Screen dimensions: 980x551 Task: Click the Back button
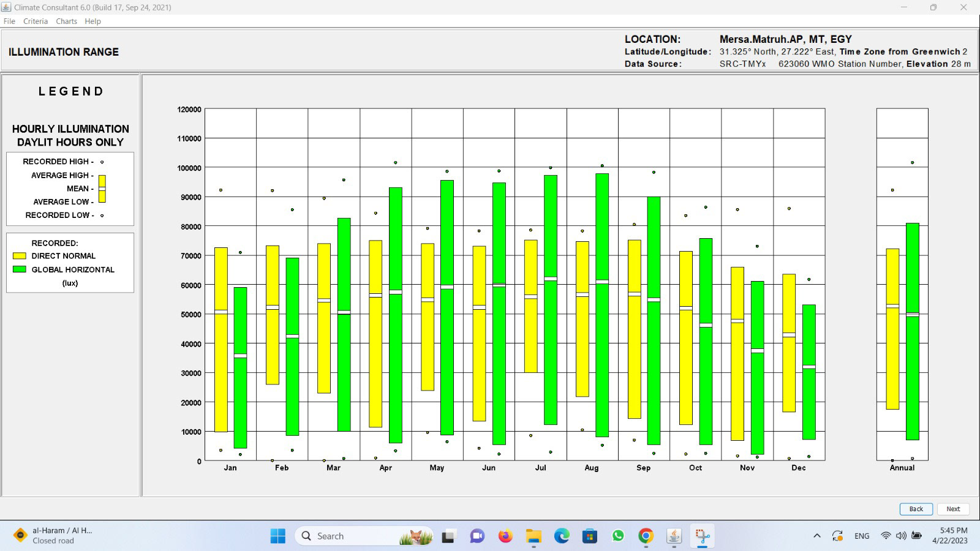pos(916,509)
